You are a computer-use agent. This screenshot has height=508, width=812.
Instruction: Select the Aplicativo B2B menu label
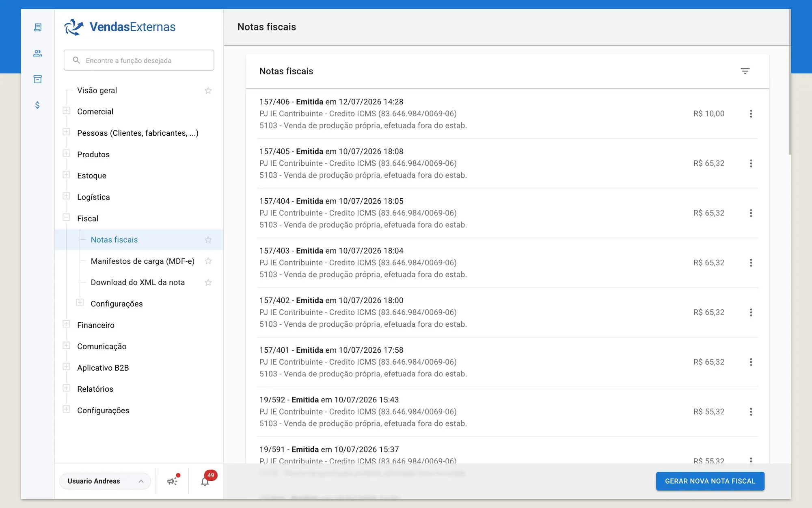[x=103, y=368]
